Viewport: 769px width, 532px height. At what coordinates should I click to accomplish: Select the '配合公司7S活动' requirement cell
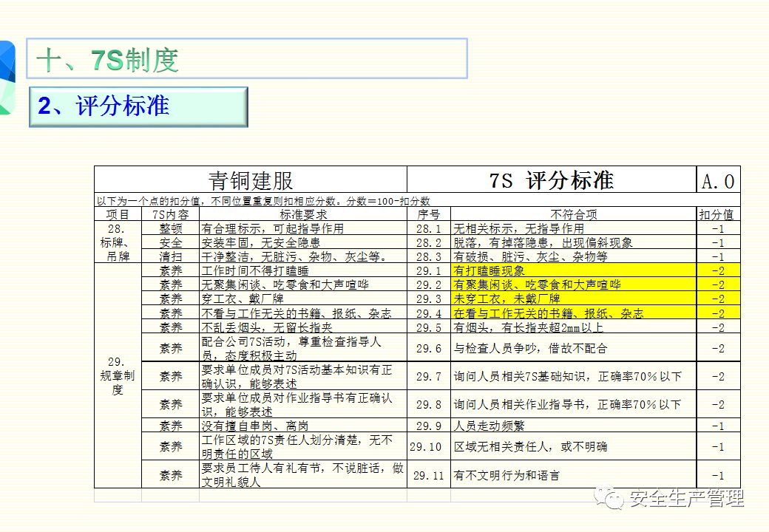coord(303,348)
